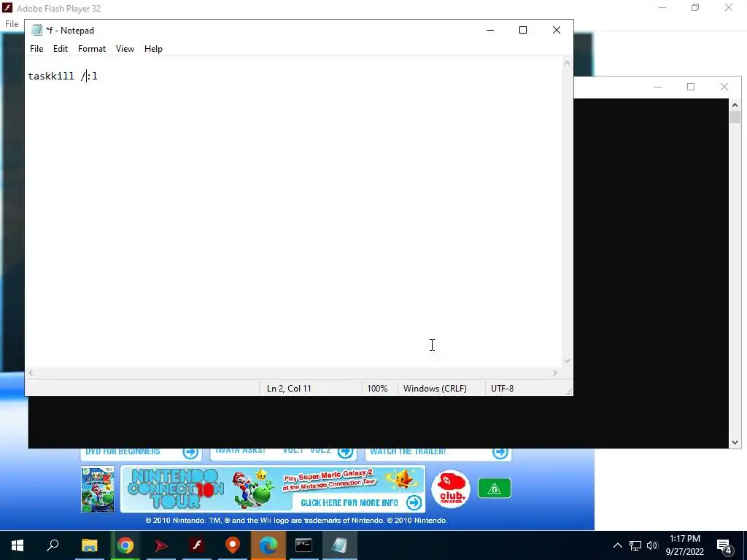This screenshot has width=747, height=560.
Task: Minimize the Adobe Flash Player window
Action: click(662, 7)
